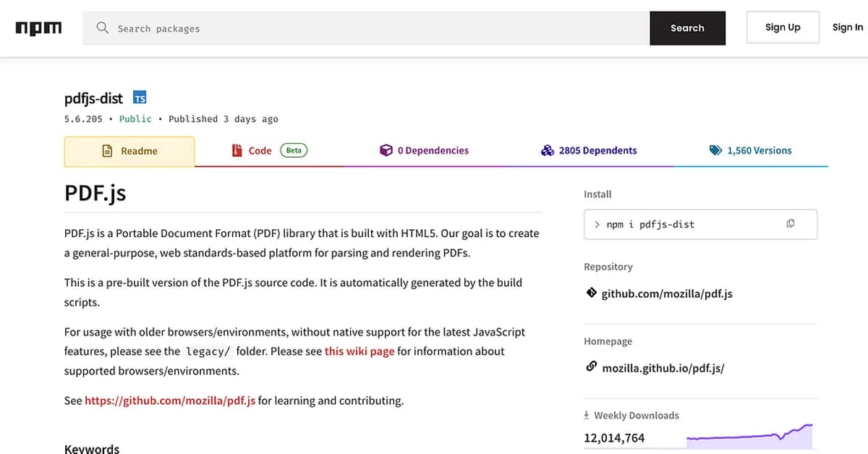868x454 pixels.
Task: Click the Git repository globe icon
Action: (593, 294)
